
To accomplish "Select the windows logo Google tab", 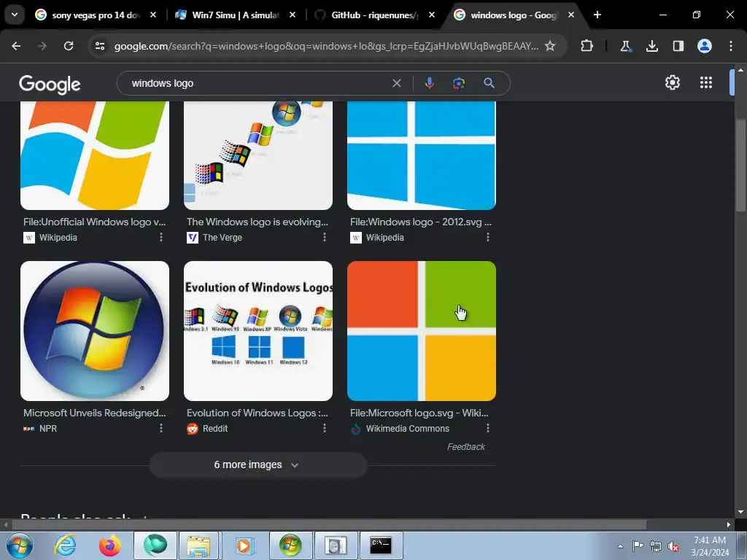I will coord(513,15).
